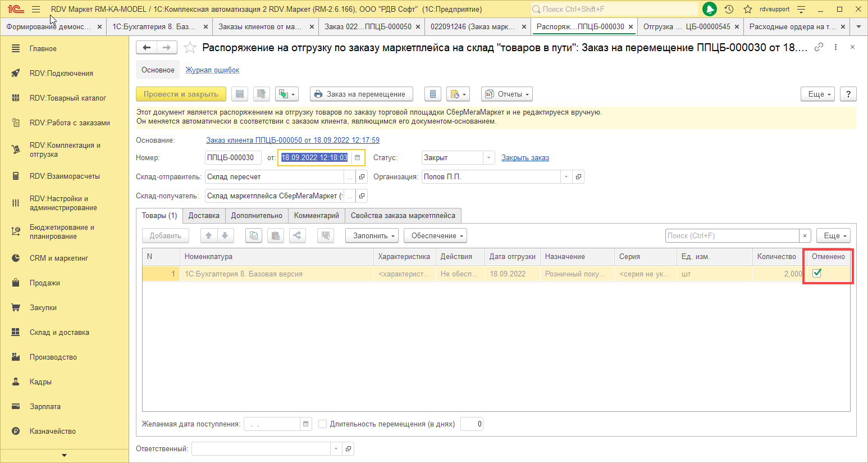The image size is (868, 463).
Task: Add document to favorites with star by title
Action: click(x=190, y=48)
